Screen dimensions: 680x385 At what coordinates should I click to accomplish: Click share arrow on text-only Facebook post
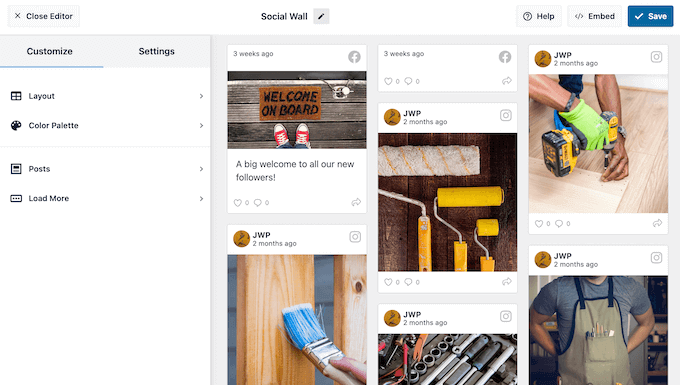coord(507,81)
